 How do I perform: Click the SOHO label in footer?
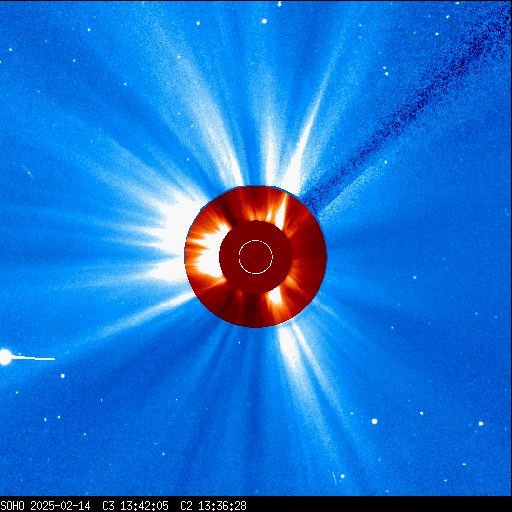(x=12, y=506)
